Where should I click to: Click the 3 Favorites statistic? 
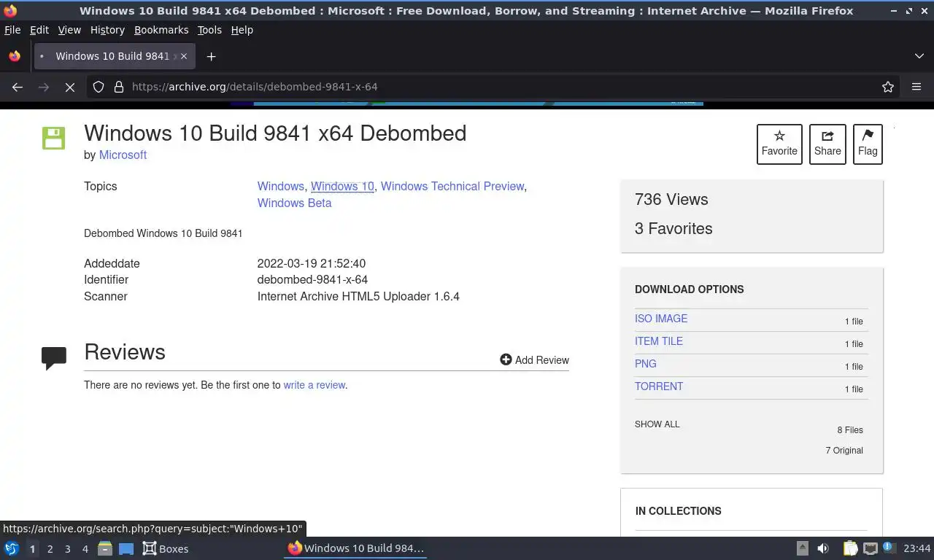tap(674, 228)
